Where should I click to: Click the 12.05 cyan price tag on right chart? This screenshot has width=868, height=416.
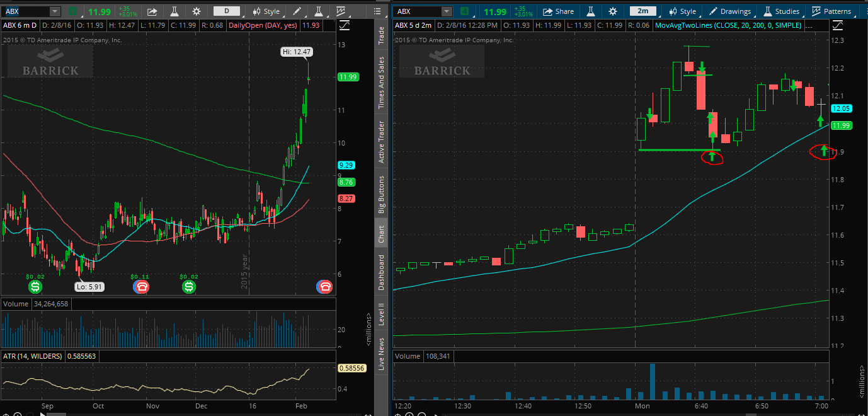point(841,108)
